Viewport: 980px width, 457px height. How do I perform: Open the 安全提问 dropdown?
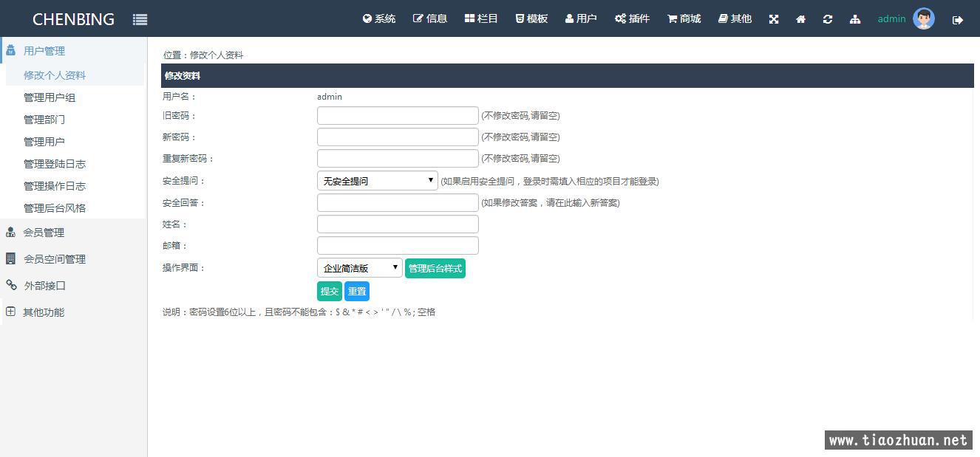point(378,181)
